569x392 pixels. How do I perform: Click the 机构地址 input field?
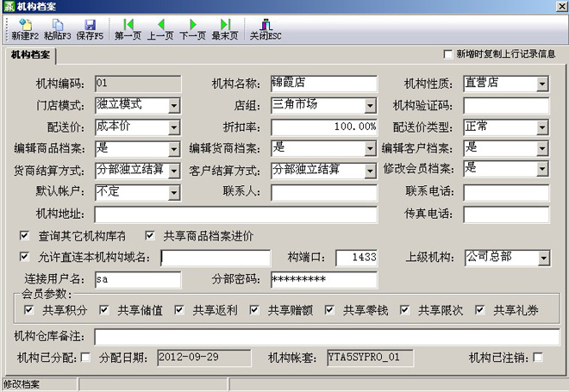[236, 215]
